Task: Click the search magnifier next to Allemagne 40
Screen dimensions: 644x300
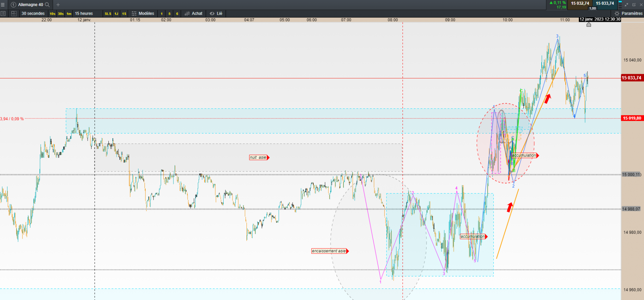Action: click(47, 5)
